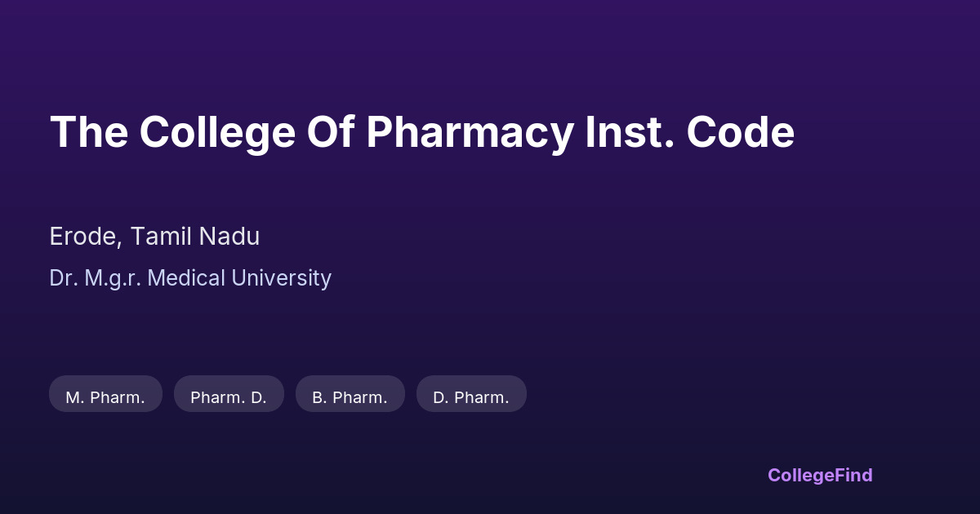Click the state name "Tamil Nadu"

pos(195,237)
